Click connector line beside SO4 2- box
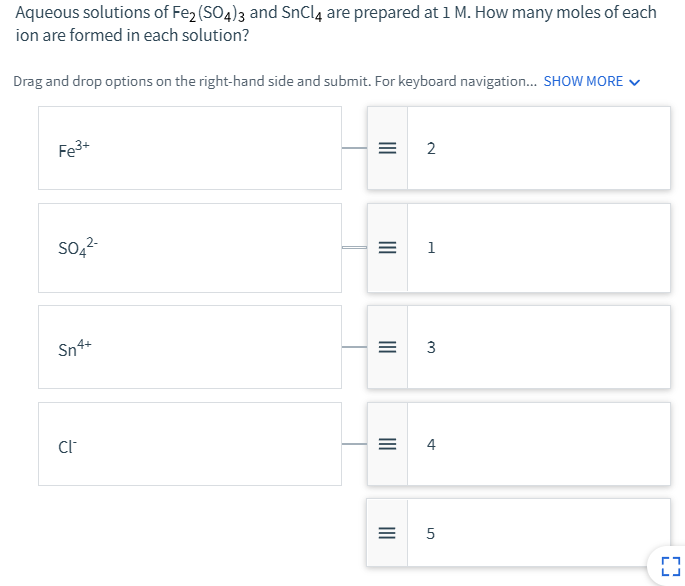This screenshot has width=685, height=586. point(355,248)
